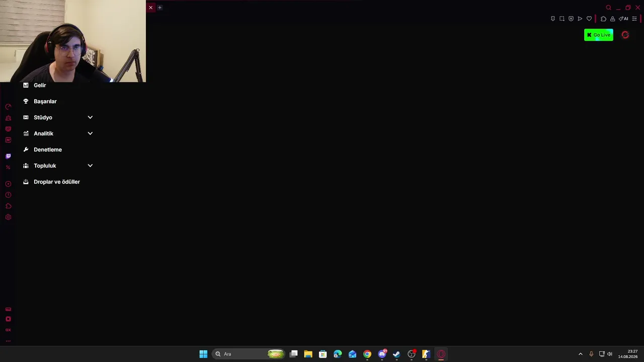Open the Settings gear sidebar icon

point(8,217)
